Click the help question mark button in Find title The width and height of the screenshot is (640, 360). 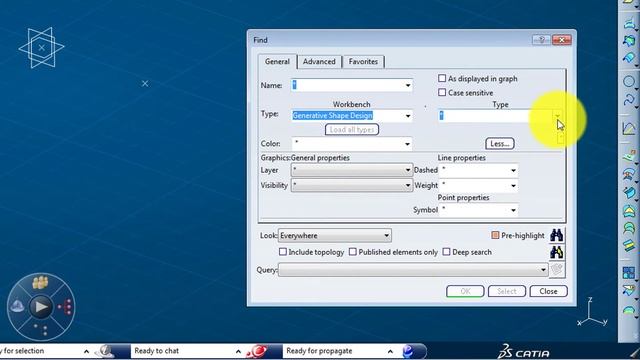[541, 40]
